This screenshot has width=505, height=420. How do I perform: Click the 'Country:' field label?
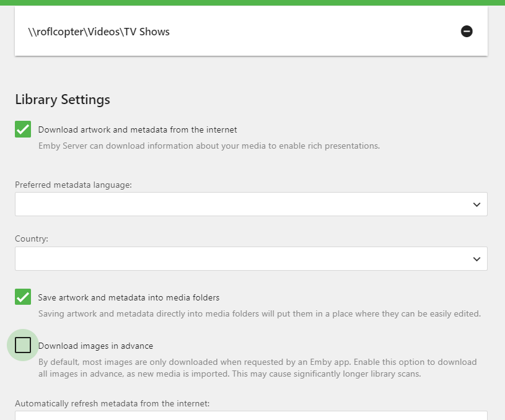coord(32,238)
